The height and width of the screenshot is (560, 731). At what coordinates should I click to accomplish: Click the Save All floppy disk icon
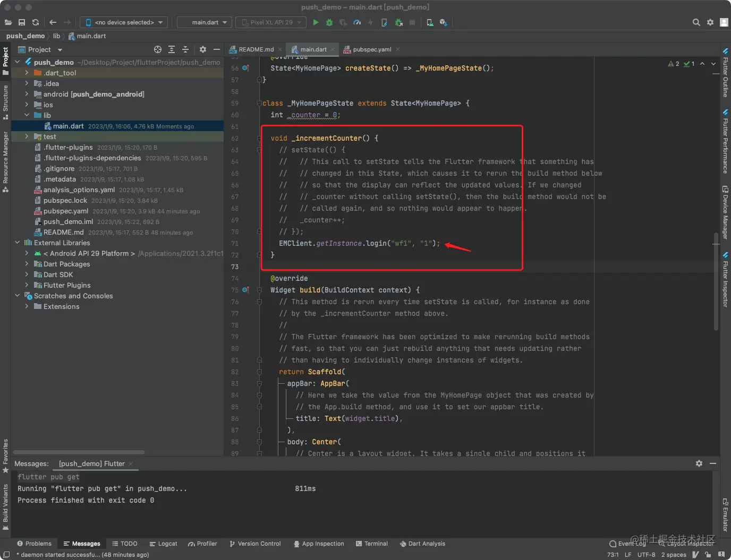[22, 22]
